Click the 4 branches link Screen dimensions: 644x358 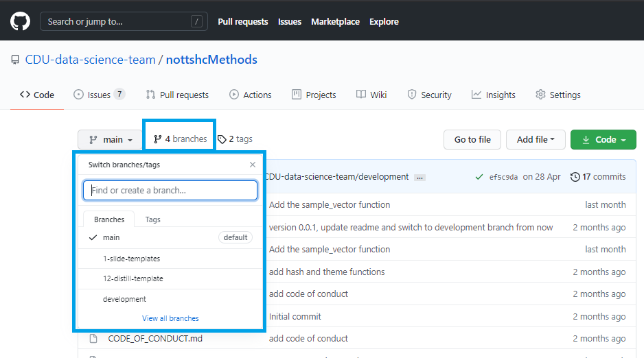[180, 139]
